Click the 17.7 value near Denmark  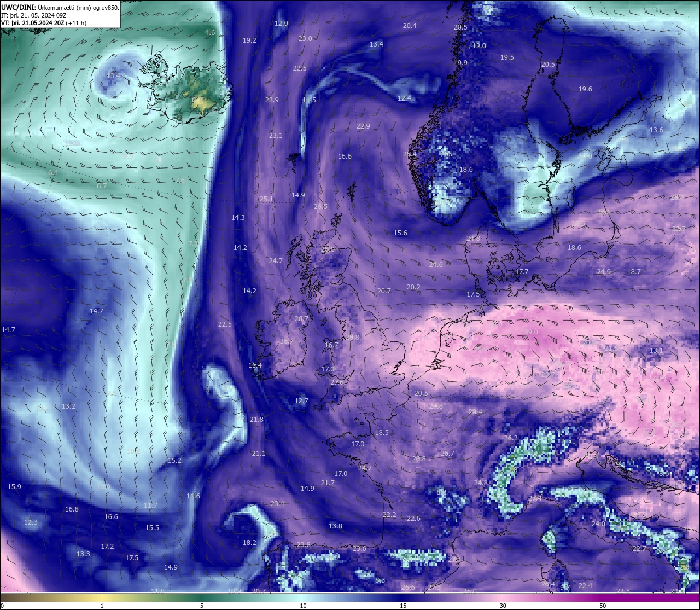522,272
